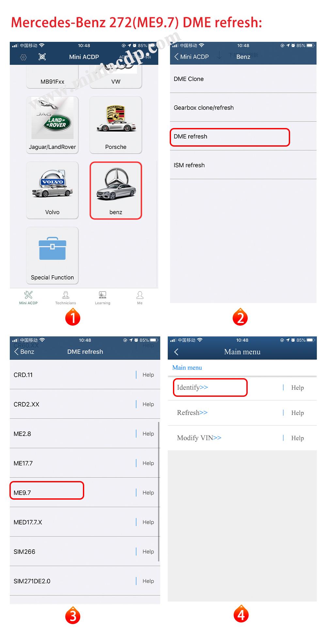Expand the Identify>> menu item
This screenshot has width=326, height=644.
pos(193,387)
